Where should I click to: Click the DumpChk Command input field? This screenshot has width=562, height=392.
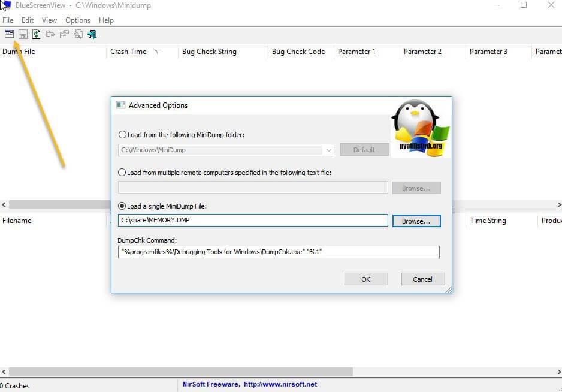tap(279, 252)
